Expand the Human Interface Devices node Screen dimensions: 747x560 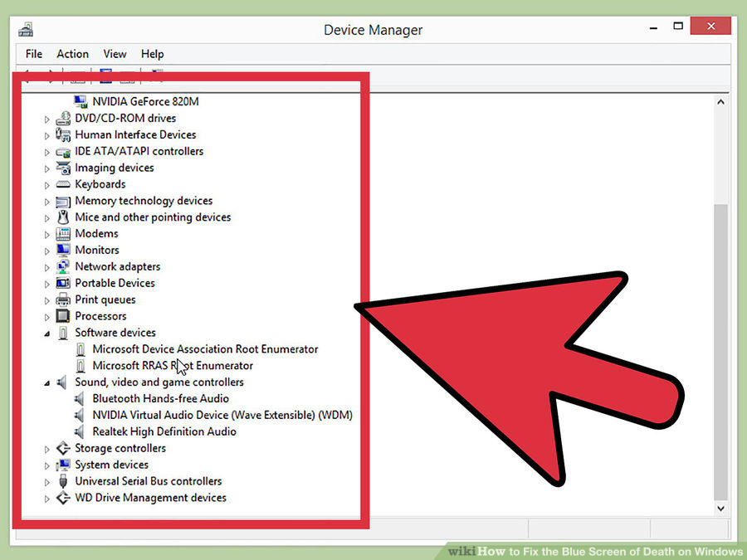click(x=46, y=136)
